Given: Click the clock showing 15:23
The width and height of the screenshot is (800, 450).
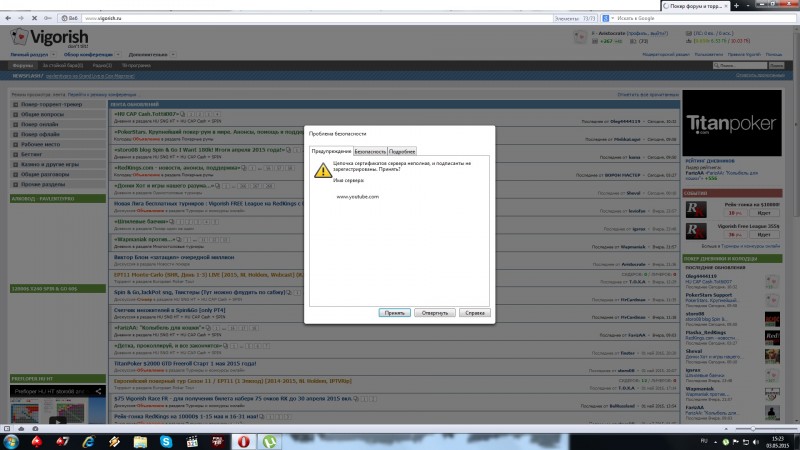Looking at the screenshot, I should [x=778, y=438].
